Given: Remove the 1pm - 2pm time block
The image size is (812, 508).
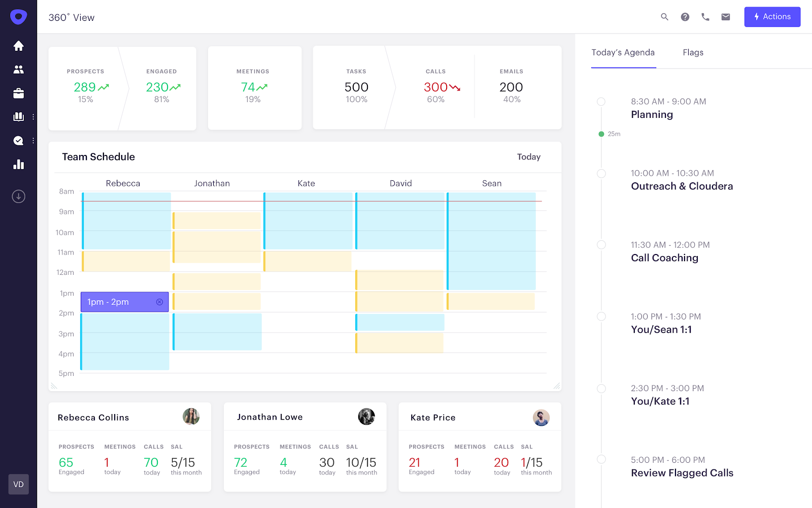Looking at the screenshot, I should (x=159, y=302).
